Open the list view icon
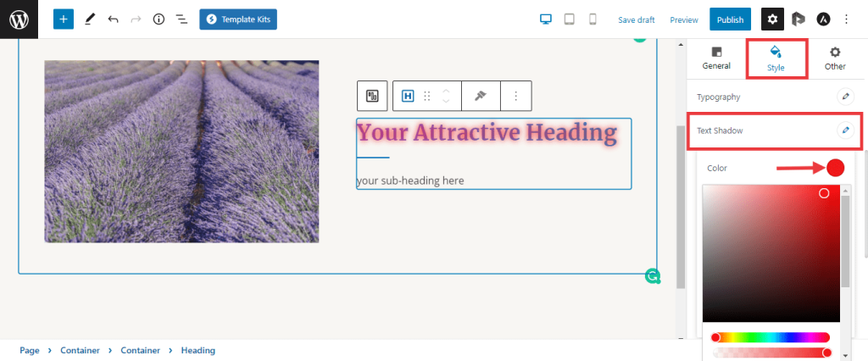The height and width of the screenshot is (361, 868). [181, 19]
